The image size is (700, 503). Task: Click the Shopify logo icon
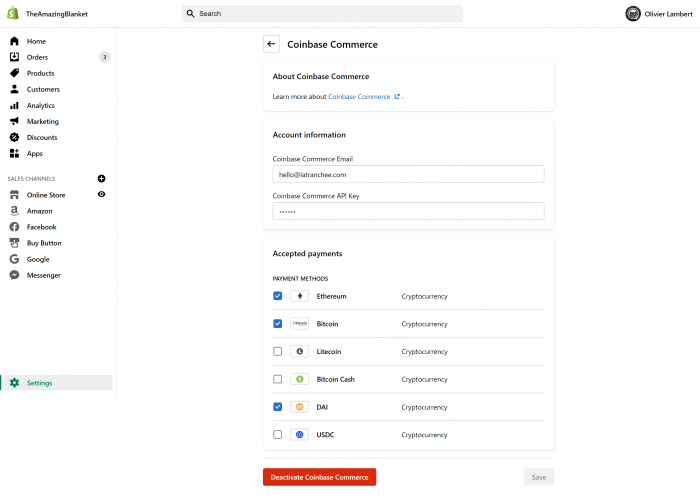tap(13, 13)
